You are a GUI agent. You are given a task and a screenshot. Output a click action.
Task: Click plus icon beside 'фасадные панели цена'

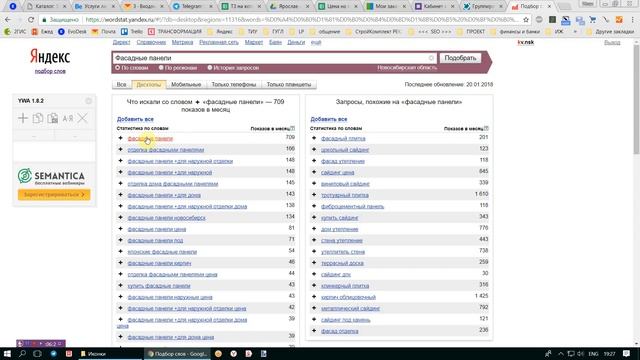[120, 229]
